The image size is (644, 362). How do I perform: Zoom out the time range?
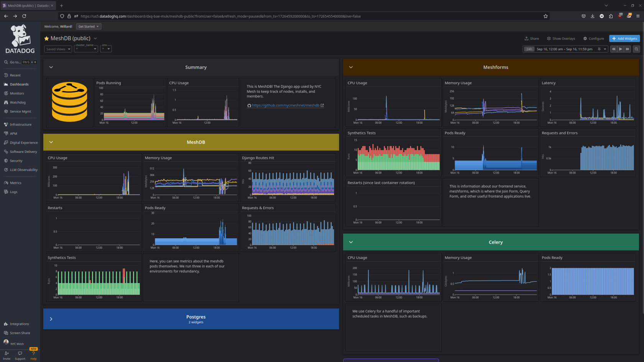636,49
